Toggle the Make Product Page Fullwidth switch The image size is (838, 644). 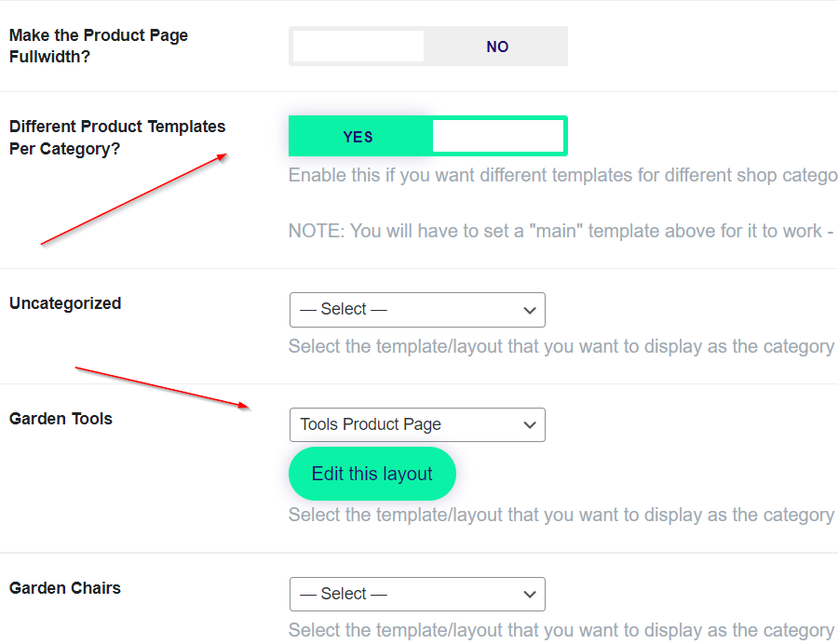(427, 47)
